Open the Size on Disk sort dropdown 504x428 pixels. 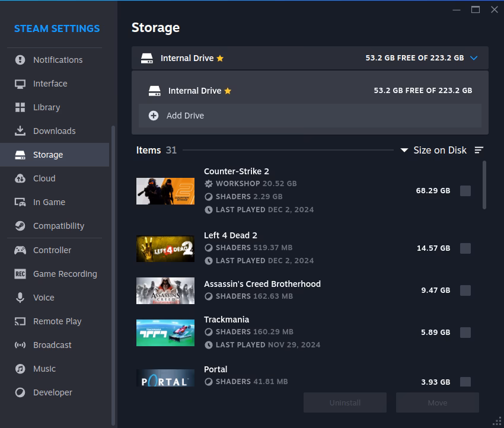coord(433,150)
